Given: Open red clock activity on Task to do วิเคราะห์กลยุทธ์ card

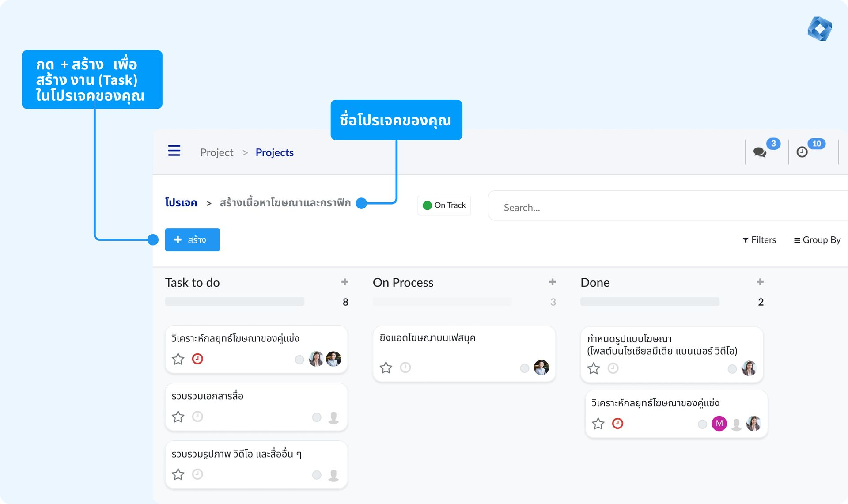Looking at the screenshot, I should 197,359.
